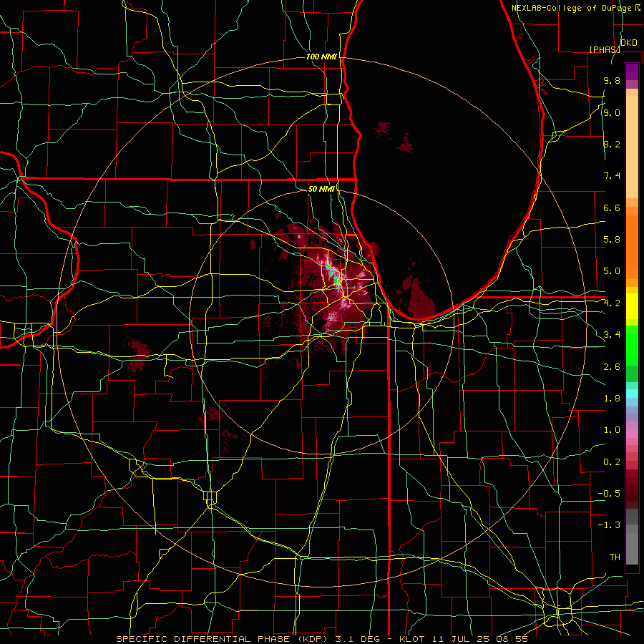Click the -0.5 value on KDP scale

[609, 494]
